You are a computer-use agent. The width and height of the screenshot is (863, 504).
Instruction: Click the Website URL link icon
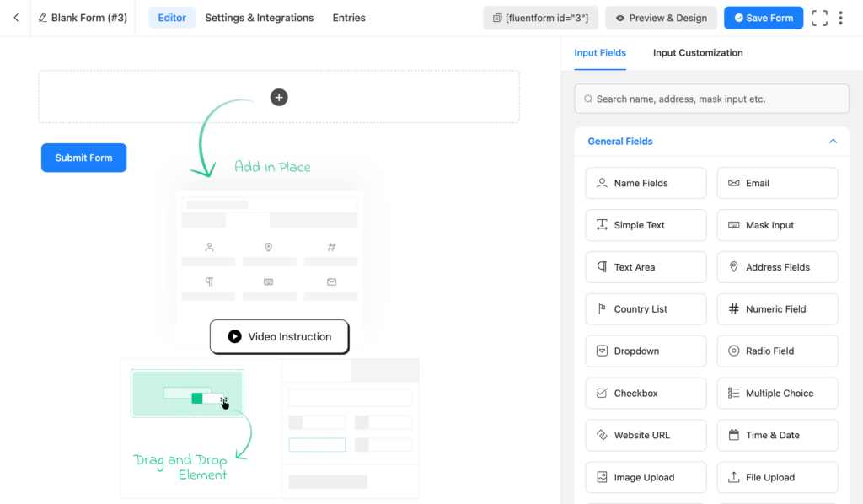pos(602,435)
